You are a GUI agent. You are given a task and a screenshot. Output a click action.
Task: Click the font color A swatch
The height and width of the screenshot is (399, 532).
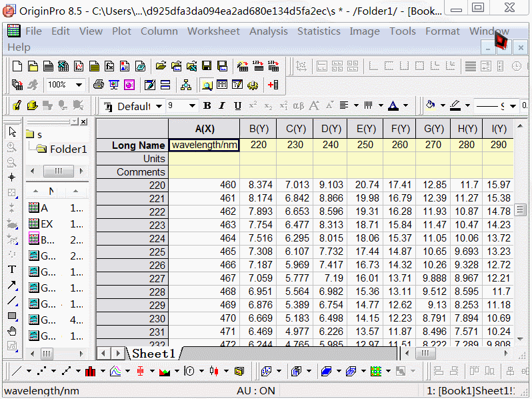tap(393, 106)
